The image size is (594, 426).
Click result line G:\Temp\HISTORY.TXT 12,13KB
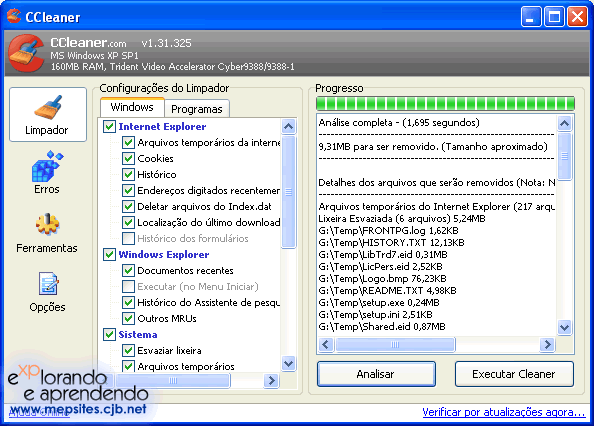tap(391, 243)
